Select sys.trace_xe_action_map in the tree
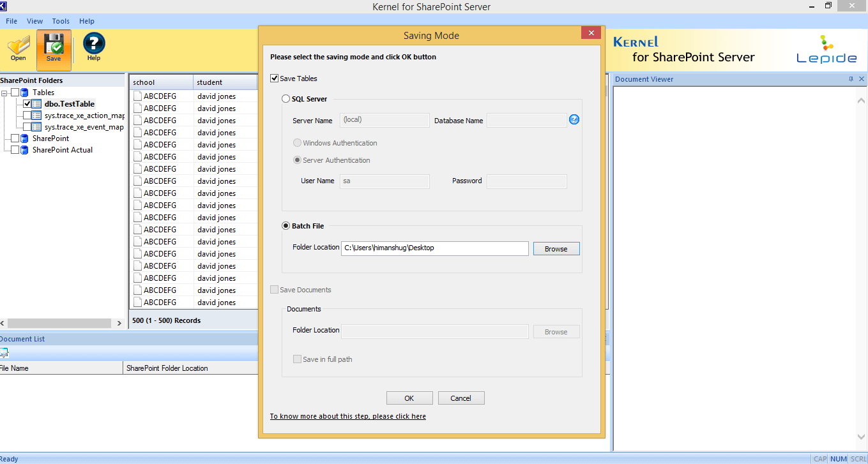 click(84, 116)
